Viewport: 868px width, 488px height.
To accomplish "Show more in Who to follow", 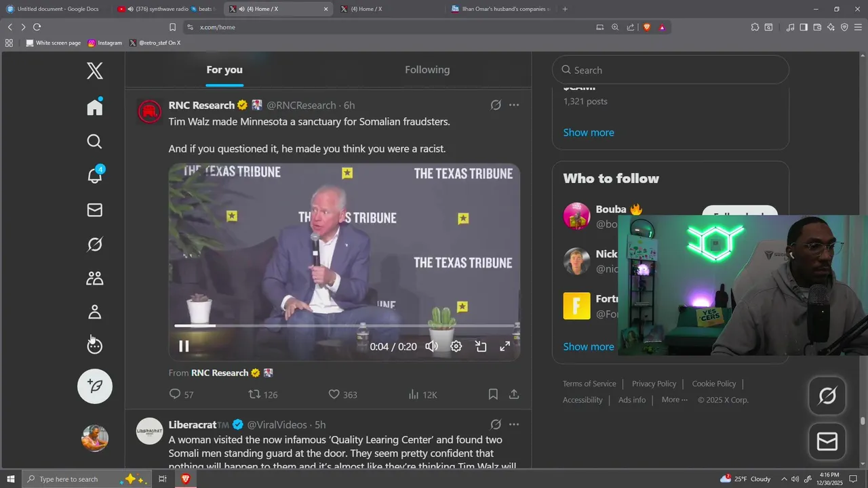I will (x=589, y=346).
